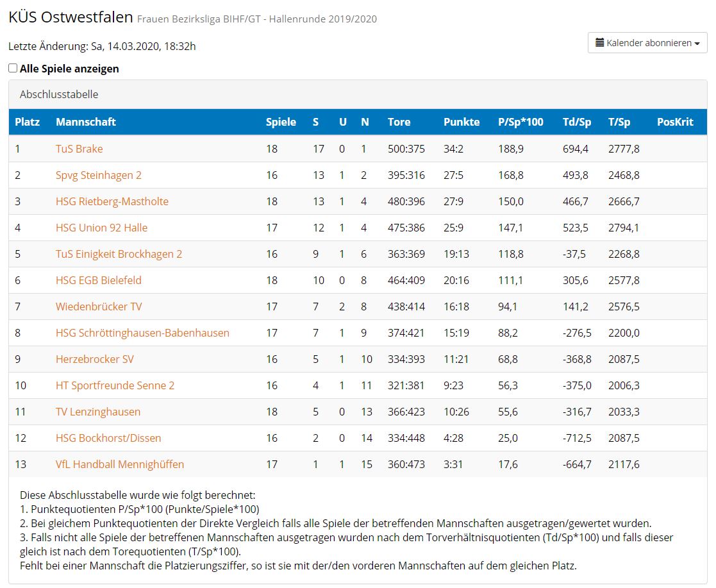Image resolution: width=716 pixels, height=588 pixels.
Task: Click the points value 3:31
Action: [453, 465]
